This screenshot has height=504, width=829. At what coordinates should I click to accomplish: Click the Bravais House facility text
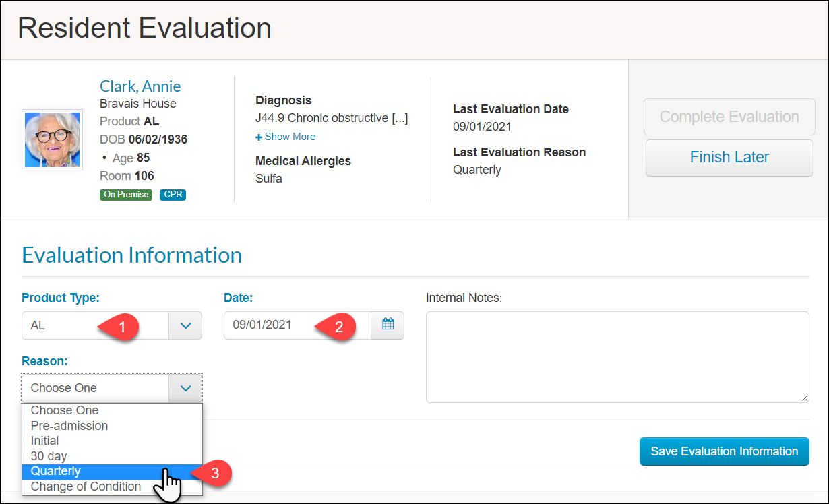click(138, 104)
